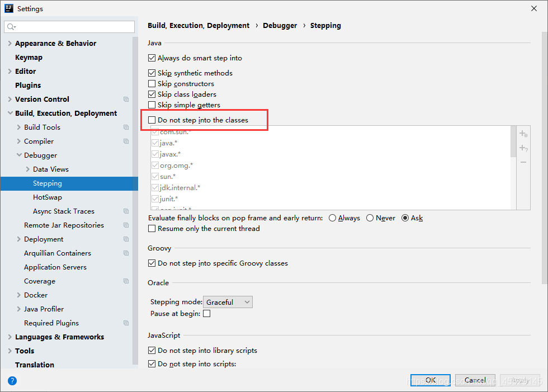The image size is (548, 392).
Task: Expand the Build Tools node
Action: (19, 127)
